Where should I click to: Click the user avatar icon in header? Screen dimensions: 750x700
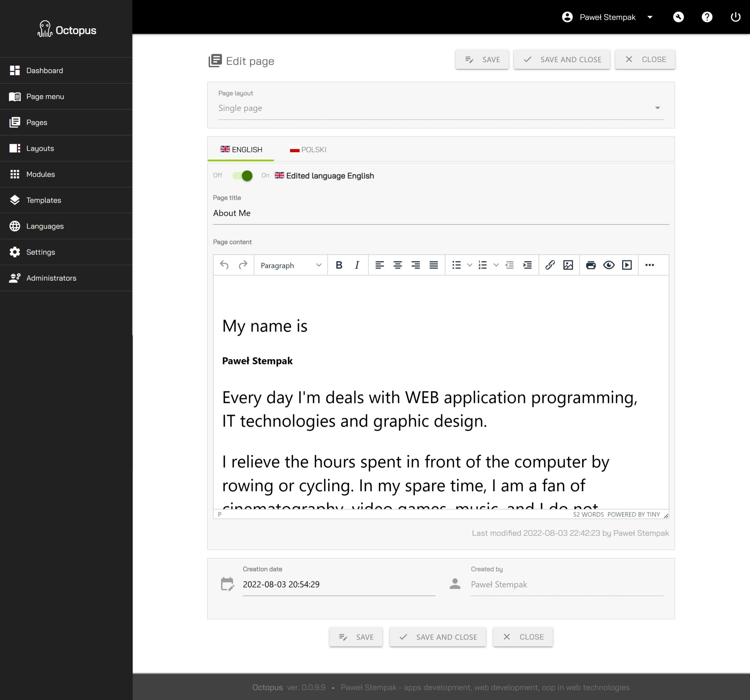point(567,17)
